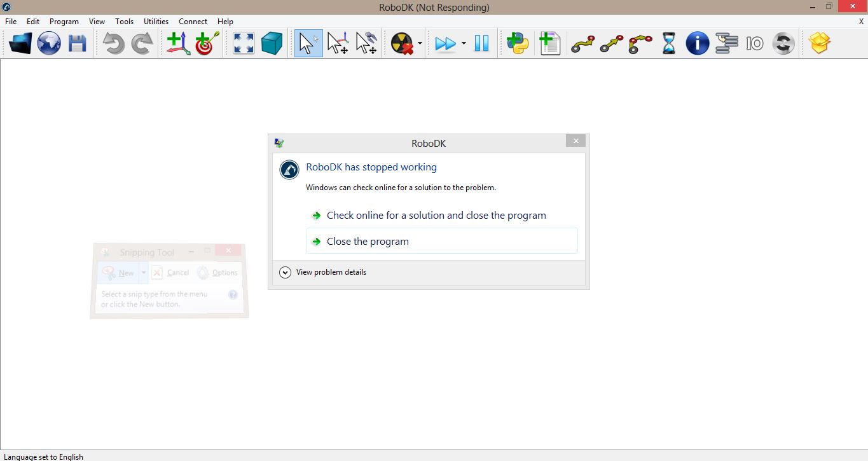868x461 pixels.
Task: Open the Program menu
Action: pyautogui.click(x=64, y=22)
